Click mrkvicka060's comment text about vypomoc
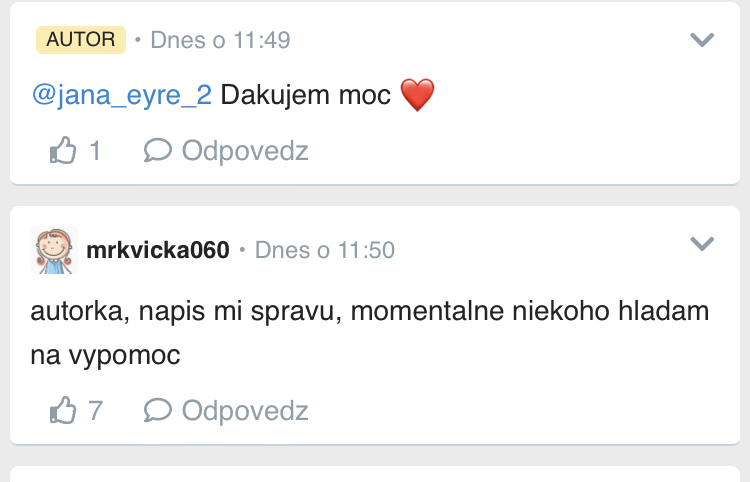The height and width of the screenshot is (482, 750). tap(370, 333)
